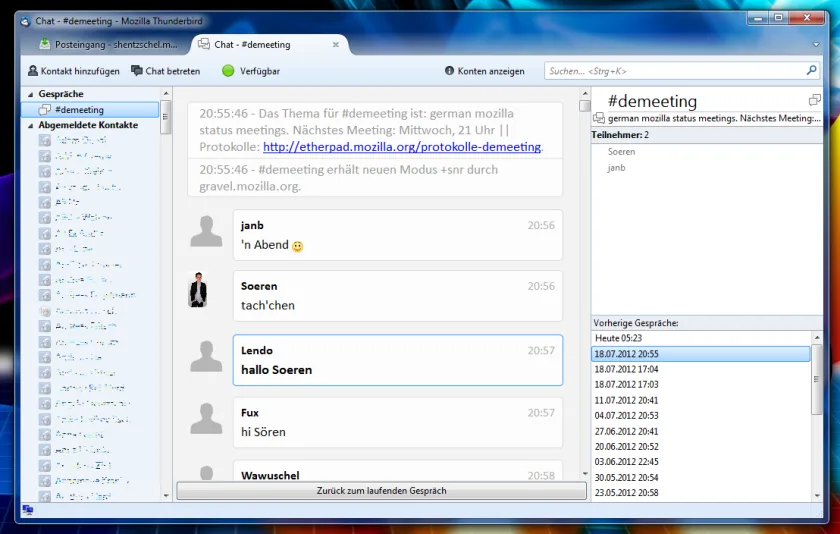The height and width of the screenshot is (534, 840).
Task: Select 27.06.2012 20:41 conversation log
Action: (x=701, y=431)
